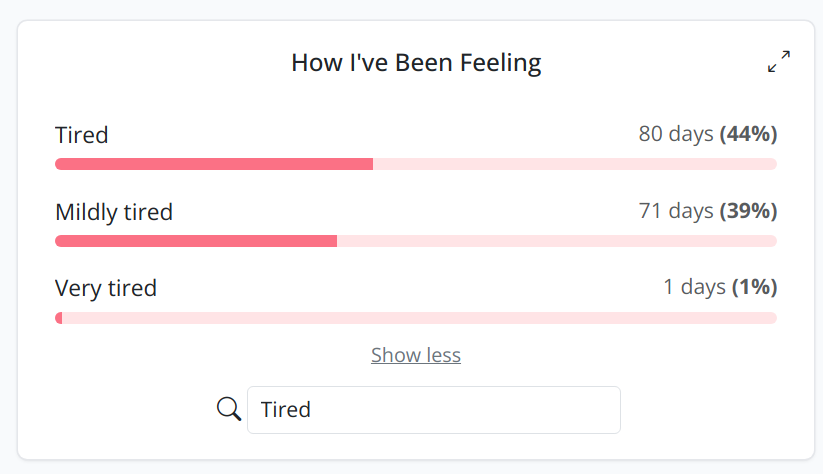Select the Tired label
Viewport: 823px width, 474px height.
coord(82,135)
